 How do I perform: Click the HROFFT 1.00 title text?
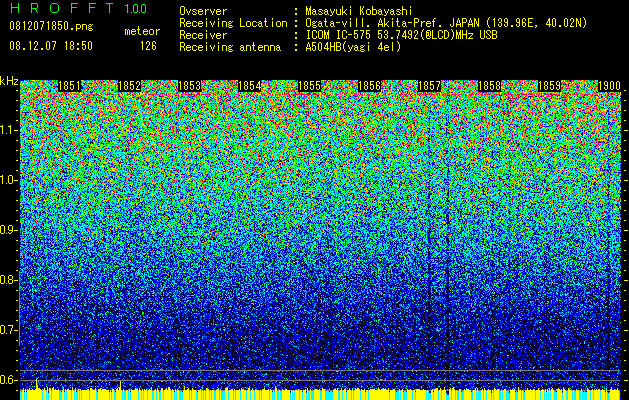79,8
